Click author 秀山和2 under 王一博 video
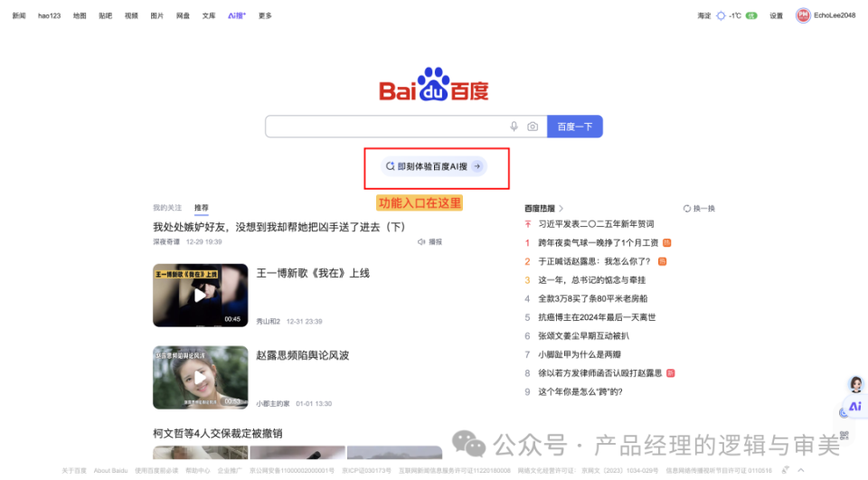 click(x=269, y=321)
